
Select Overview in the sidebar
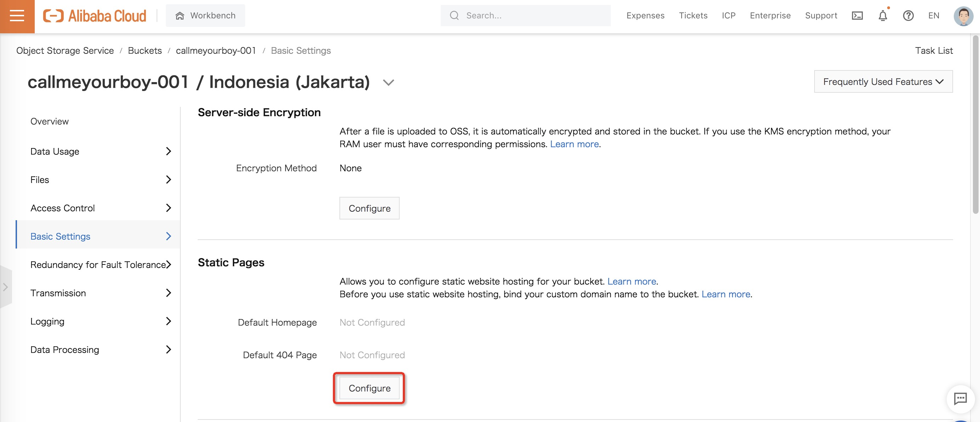point(50,121)
